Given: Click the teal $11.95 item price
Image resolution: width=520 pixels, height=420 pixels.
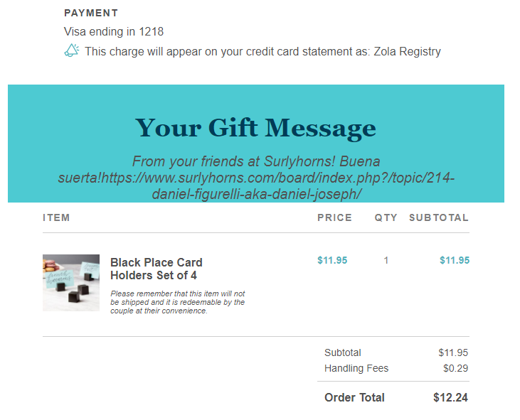Looking at the screenshot, I should pos(332,260).
